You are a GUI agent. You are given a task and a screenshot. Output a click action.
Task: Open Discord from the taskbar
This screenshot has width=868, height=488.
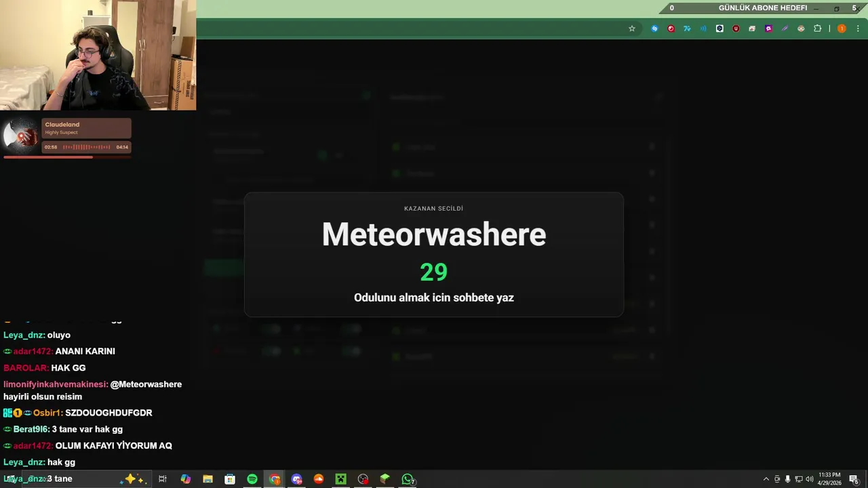click(296, 479)
